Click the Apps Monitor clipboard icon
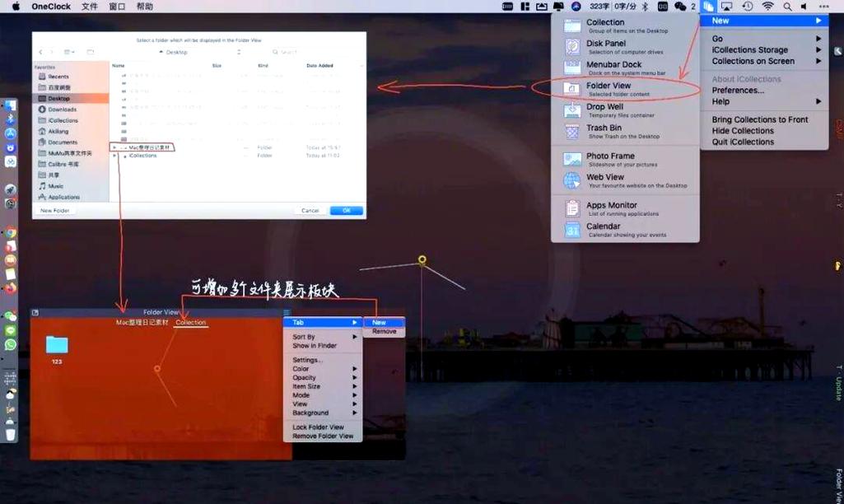The image size is (844, 504). [572, 208]
